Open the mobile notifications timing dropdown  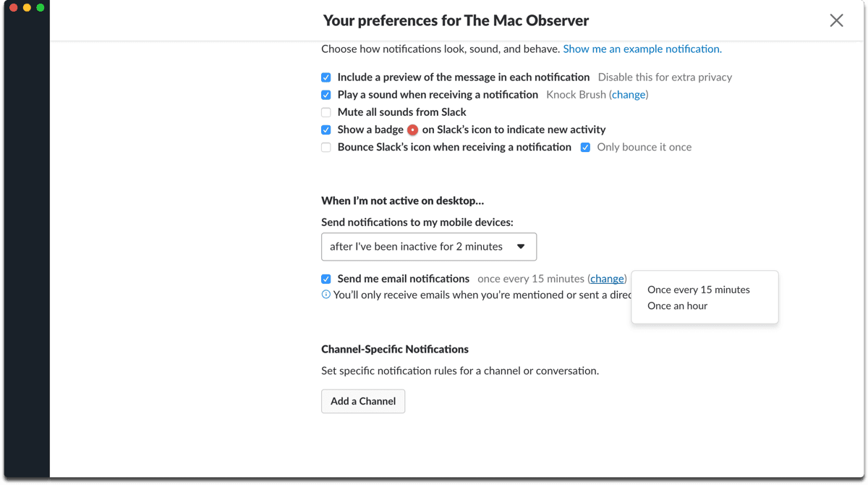428,246
